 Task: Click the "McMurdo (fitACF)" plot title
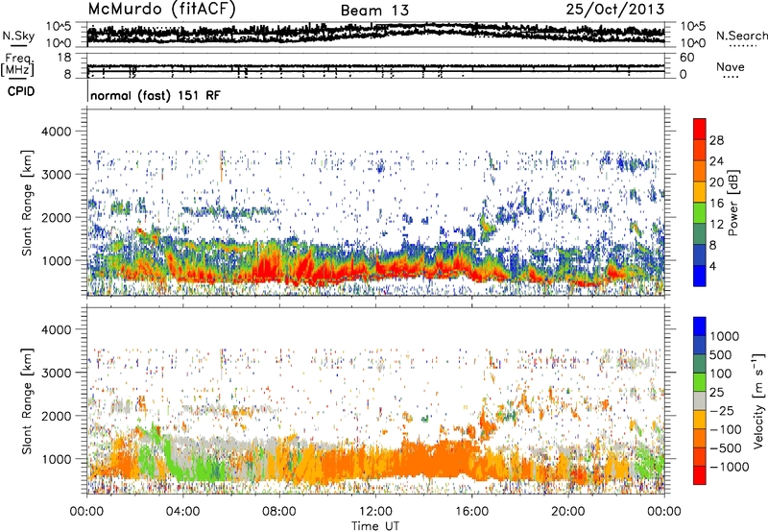[x=162, y=10]
